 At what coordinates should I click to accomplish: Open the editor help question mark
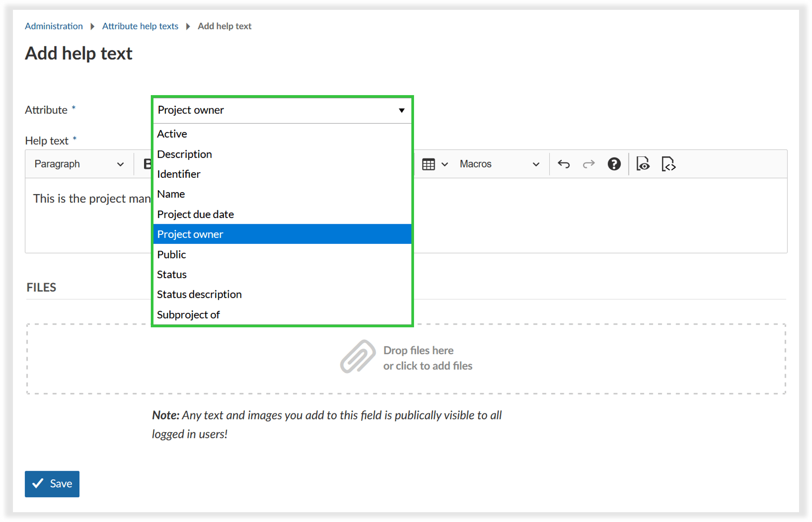point(614,164)
